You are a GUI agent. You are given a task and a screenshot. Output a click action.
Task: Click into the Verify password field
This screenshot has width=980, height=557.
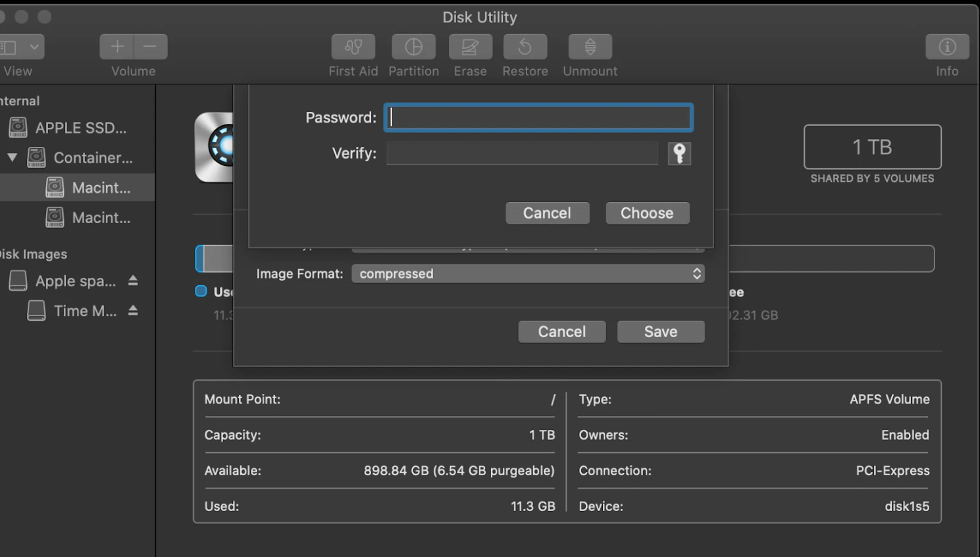click(522, 154)
